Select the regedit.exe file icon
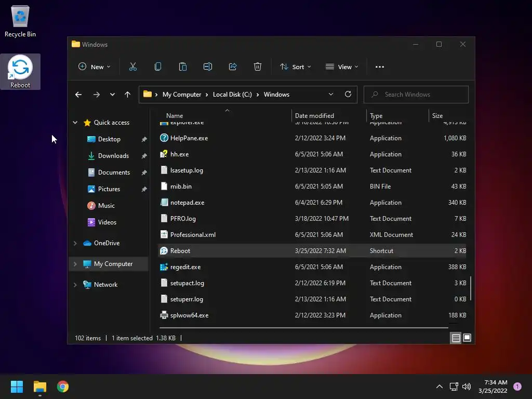The image size is (532, 399). pos(164,267)
